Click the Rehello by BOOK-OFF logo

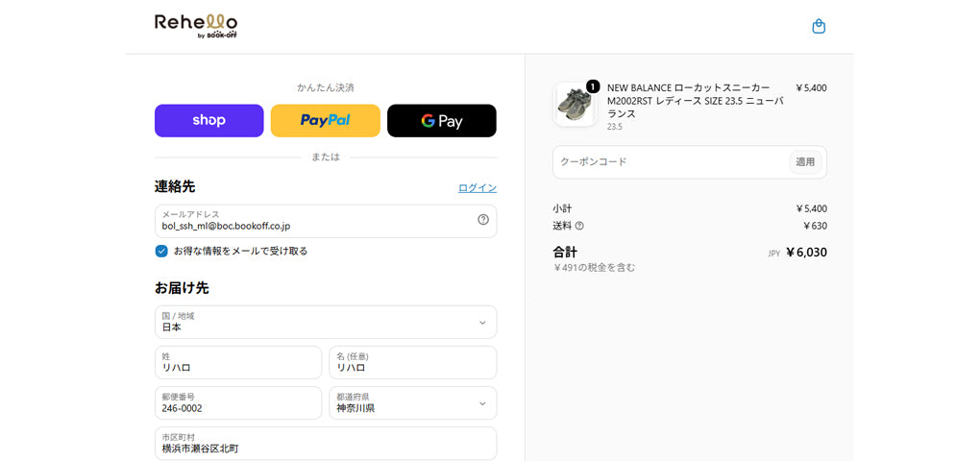(x=196, y=26)
